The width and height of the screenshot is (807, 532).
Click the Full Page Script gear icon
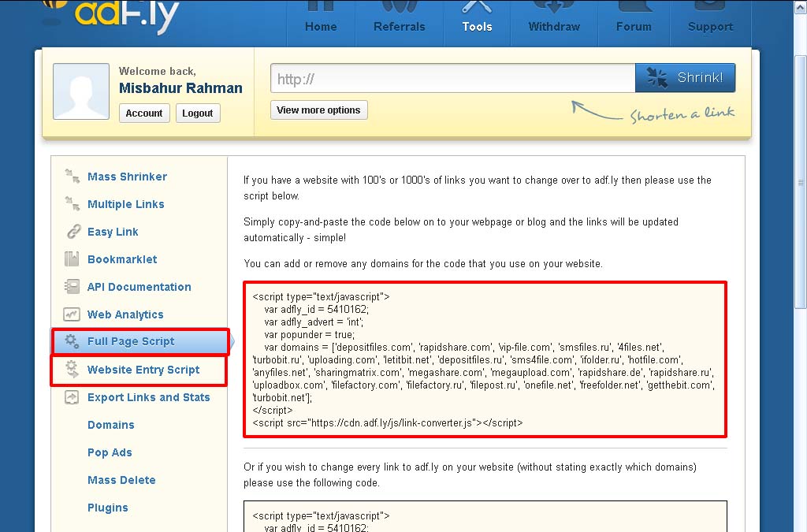73,341
